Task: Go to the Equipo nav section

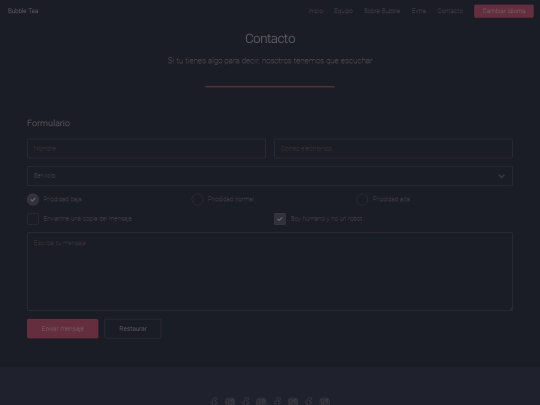Action: (x=343, y=11)
